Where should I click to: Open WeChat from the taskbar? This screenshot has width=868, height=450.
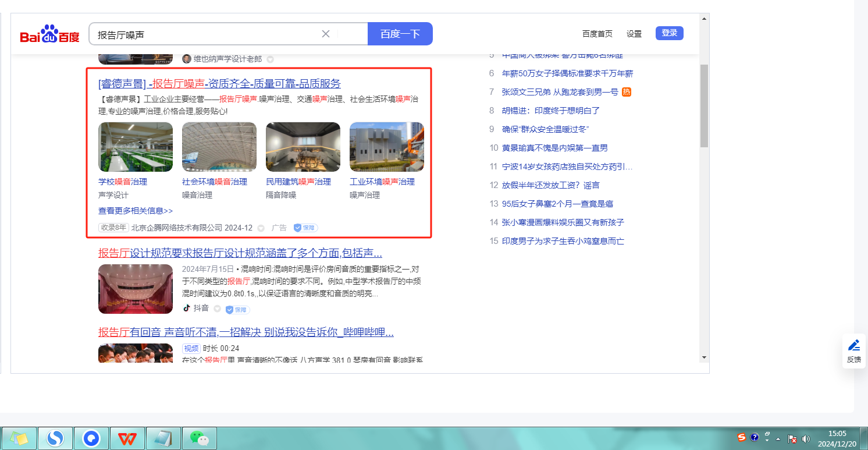[200, 438]
